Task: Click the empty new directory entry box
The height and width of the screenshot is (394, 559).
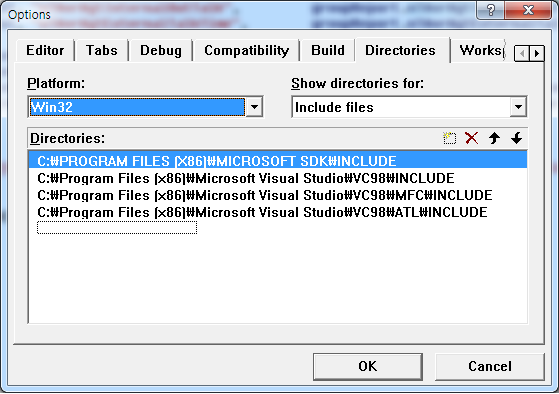Action: pos(117,227)
